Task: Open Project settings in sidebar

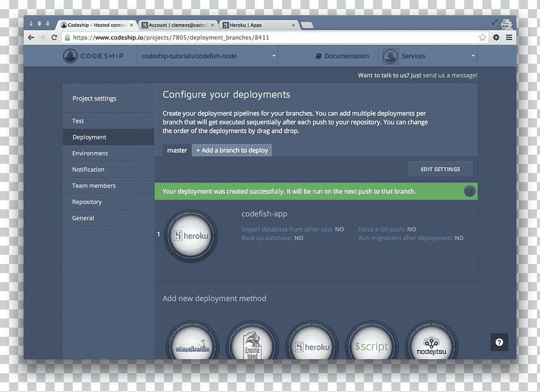Action: pos(94,98)
